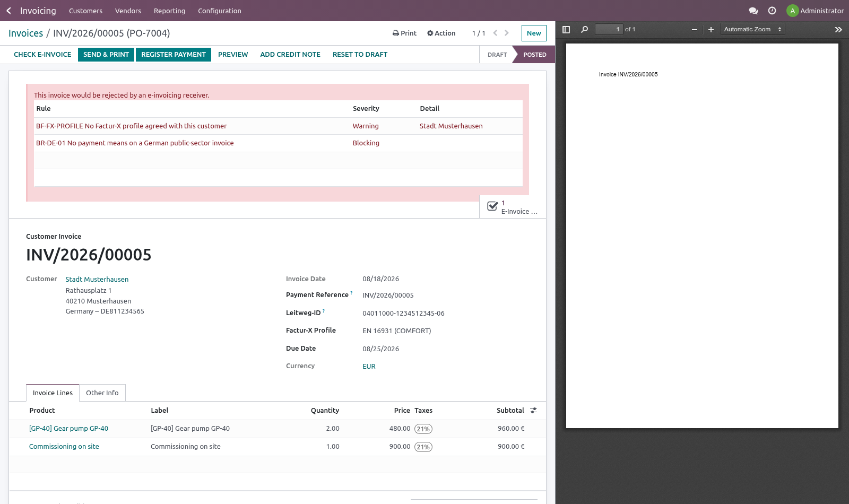Go to previous record arrow
Viewport: 849px width, 504px height.
[495, 33]
